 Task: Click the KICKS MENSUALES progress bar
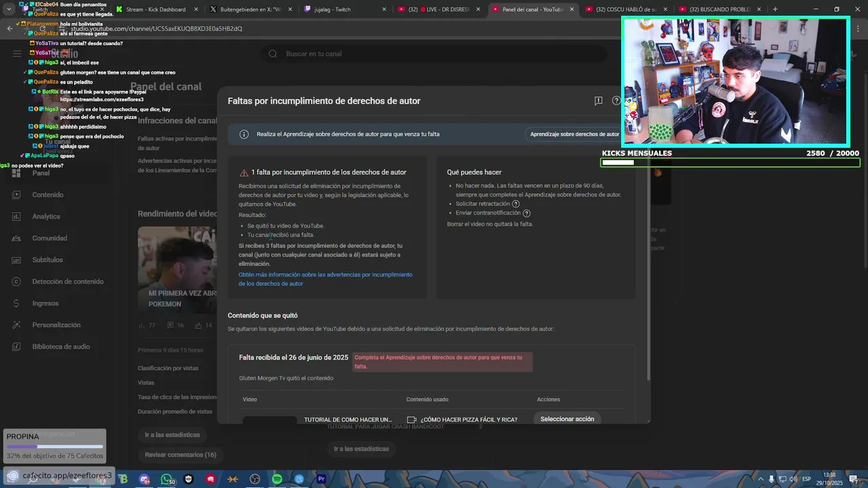click(x=730, y=163)
